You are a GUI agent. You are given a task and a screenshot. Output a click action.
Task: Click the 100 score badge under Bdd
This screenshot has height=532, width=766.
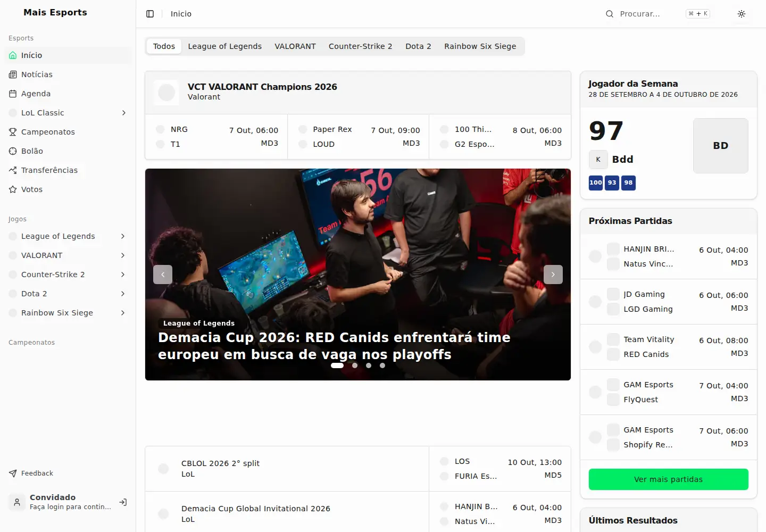point(596,182)
